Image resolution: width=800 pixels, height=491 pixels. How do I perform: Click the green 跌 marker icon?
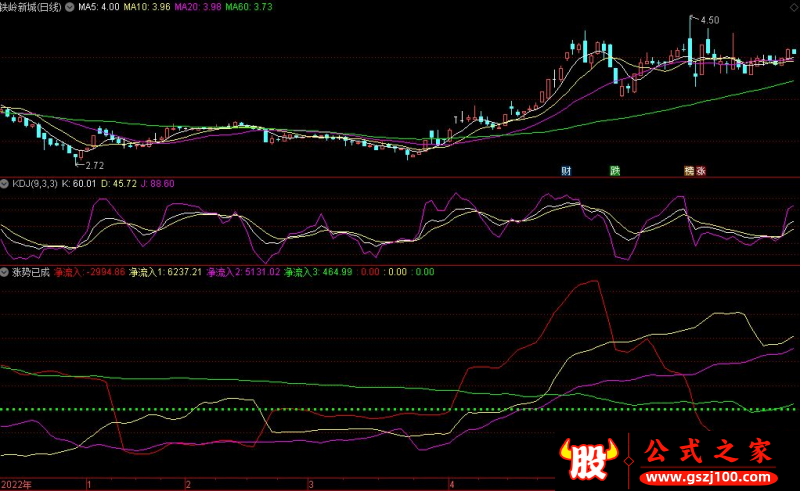[x=616, y=170]
